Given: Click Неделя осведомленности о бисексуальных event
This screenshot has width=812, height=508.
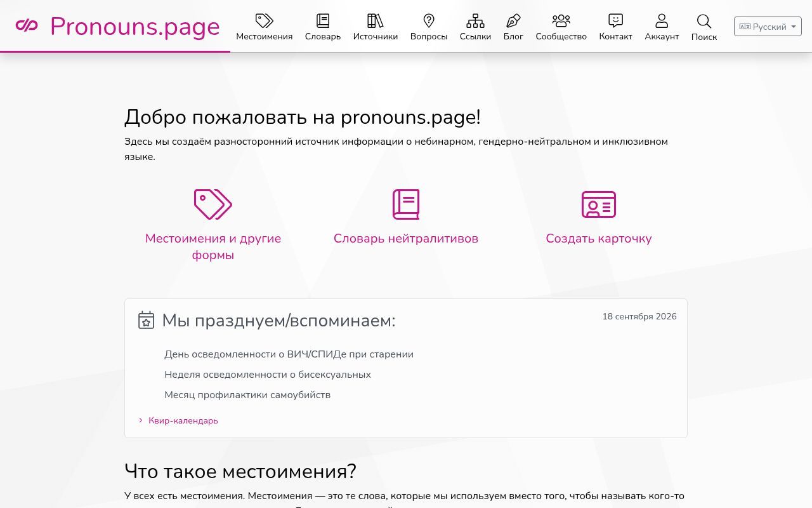Looking at the screenshot, I should [x=268, y=375].
